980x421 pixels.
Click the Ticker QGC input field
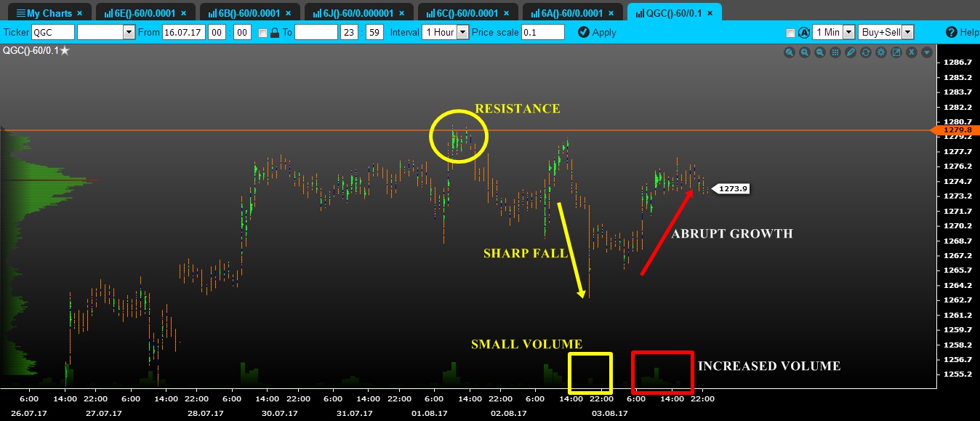coord(52,32)
